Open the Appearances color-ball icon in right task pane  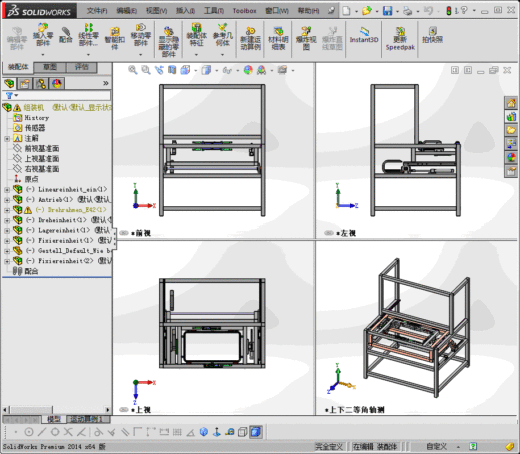pyautogui.click(x=511, y=157)
